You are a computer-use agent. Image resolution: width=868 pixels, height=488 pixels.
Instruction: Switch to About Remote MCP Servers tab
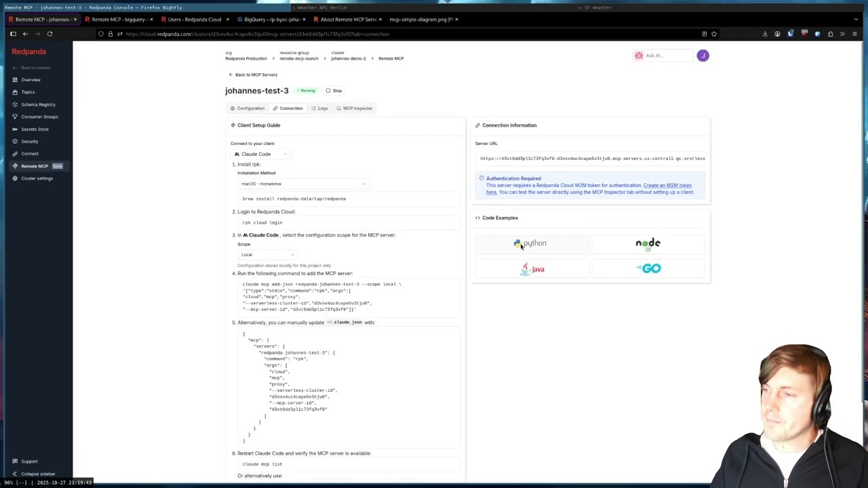[x=347, y=20]
